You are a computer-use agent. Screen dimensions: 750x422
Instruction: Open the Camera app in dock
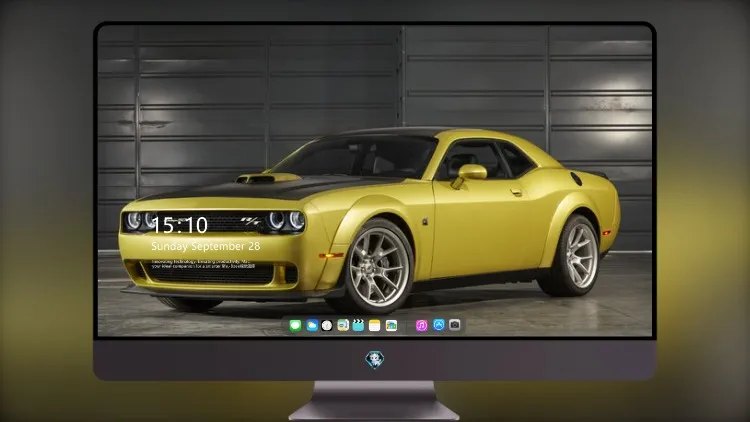point(455,325)
